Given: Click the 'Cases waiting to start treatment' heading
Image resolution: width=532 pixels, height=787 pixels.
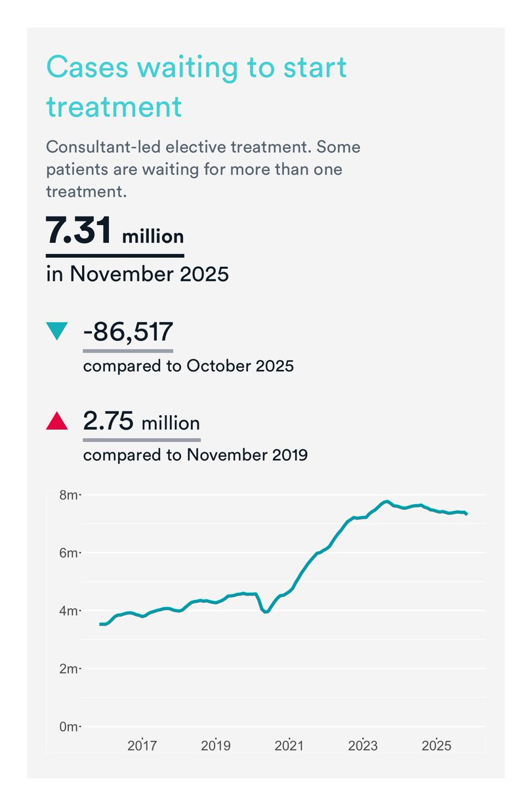Looking at the screenshot, I should [196, 87].
